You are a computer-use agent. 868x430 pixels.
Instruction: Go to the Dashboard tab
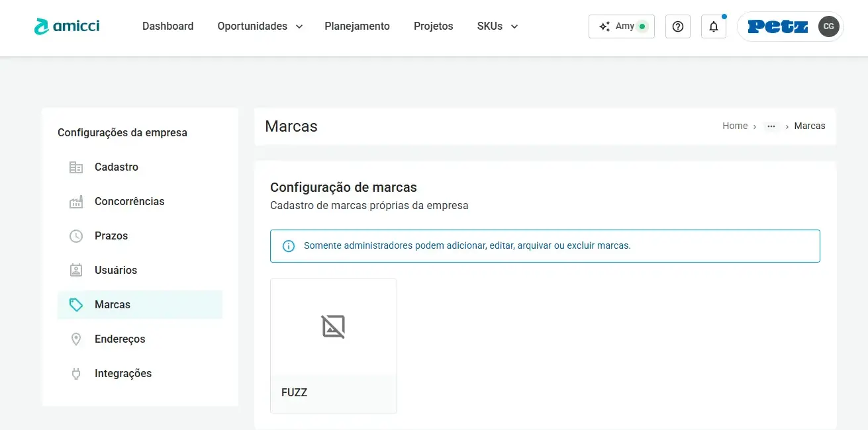click(168, 26)
